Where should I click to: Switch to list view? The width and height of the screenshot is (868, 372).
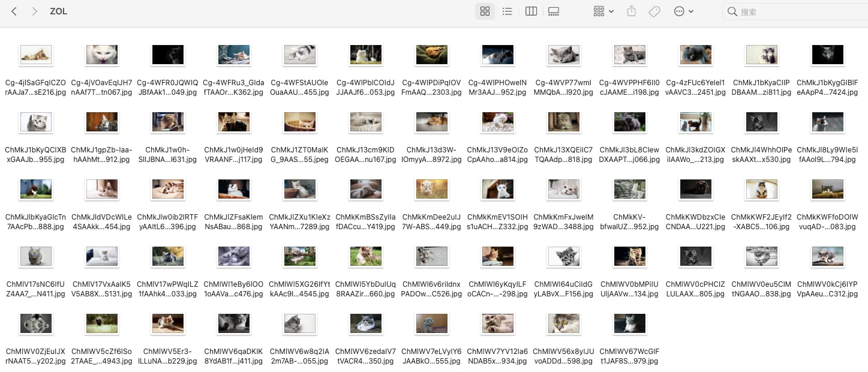pos(507,11)
